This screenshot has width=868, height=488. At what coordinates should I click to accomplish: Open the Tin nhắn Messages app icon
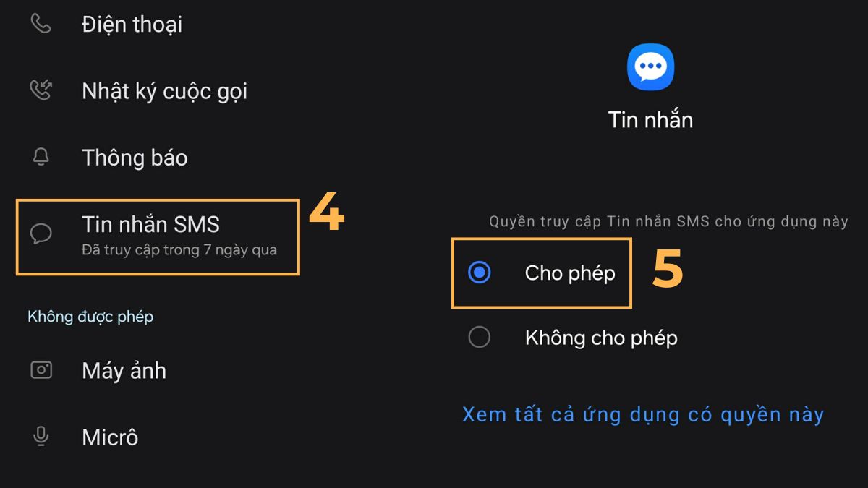[650, 65]
